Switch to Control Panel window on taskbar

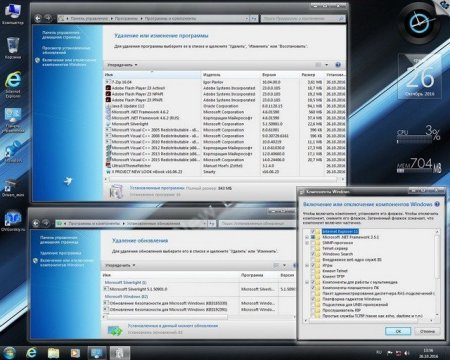97,353
